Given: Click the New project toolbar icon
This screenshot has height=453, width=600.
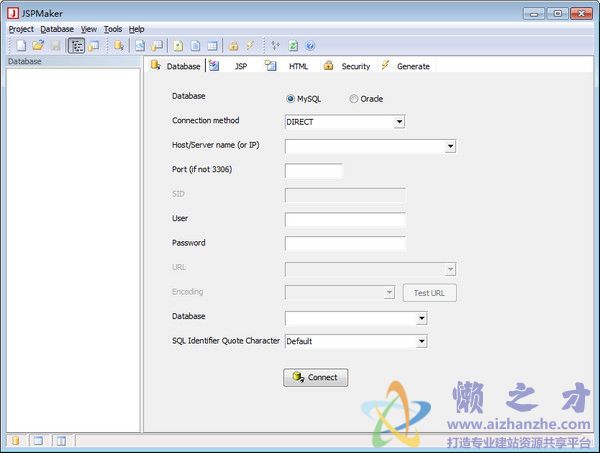Looking at the screenshot, I should coord(21,46).
